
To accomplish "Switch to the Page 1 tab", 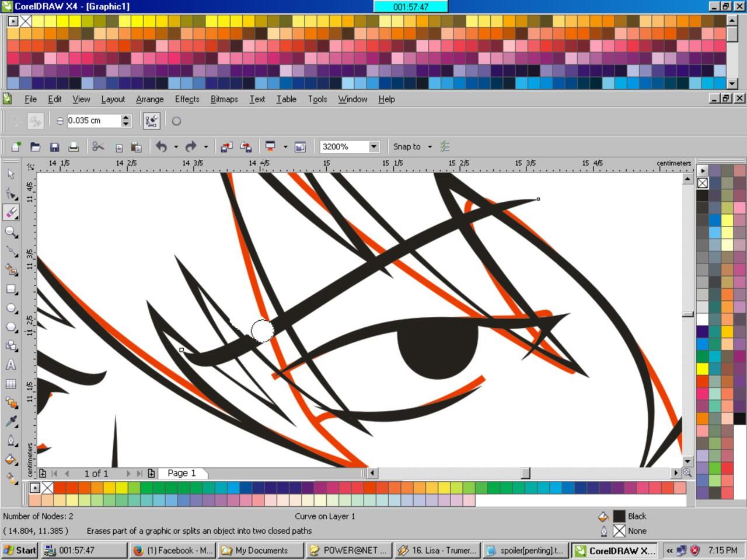I will 181,473.
